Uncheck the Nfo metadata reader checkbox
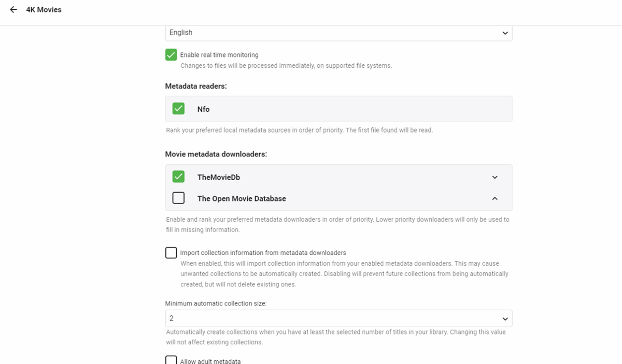 pos(178,109)
